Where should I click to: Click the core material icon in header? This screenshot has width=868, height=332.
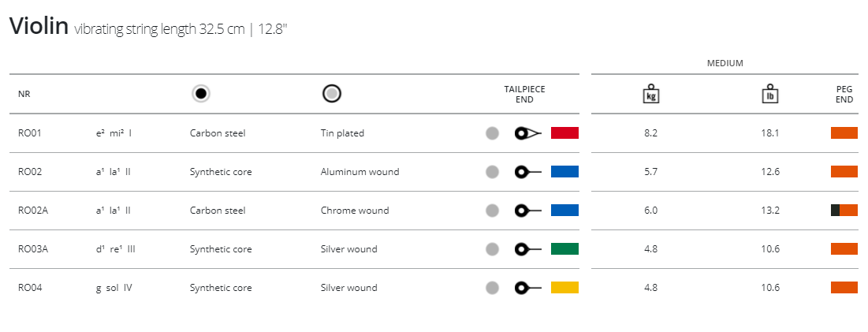[201, 94]
